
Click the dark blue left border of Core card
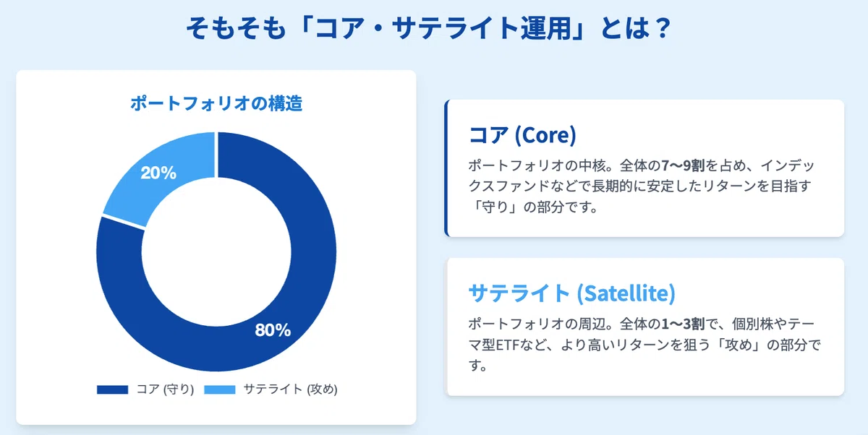click(x=446, y=168)
